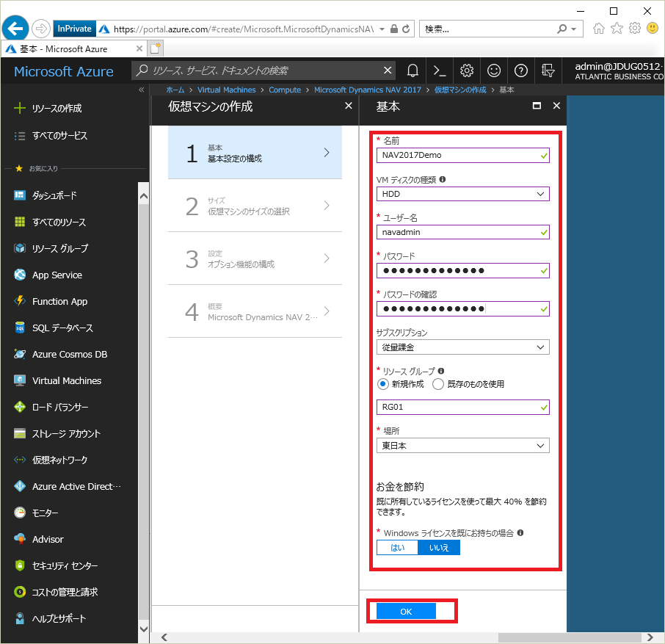This screenshot has width=665, height=644.
Task: Close the 仮想マシンの作成 blade
Action: point(348,106)
